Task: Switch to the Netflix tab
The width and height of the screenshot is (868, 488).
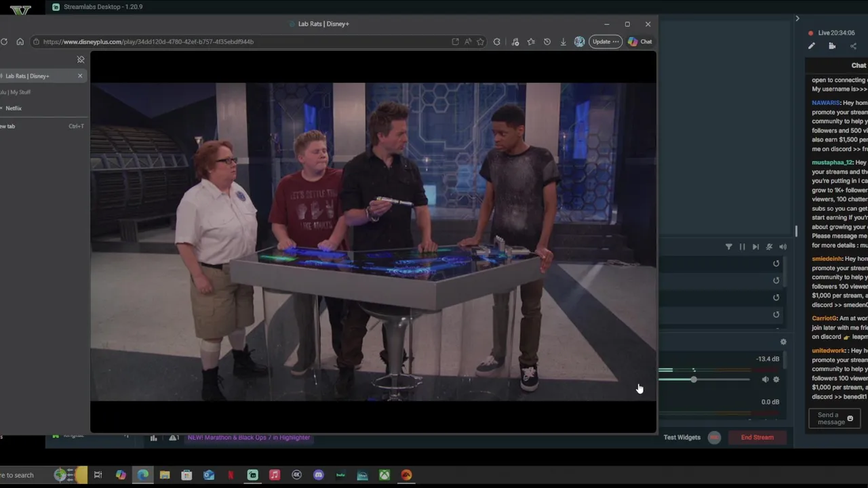Action: tap(42, 108)
